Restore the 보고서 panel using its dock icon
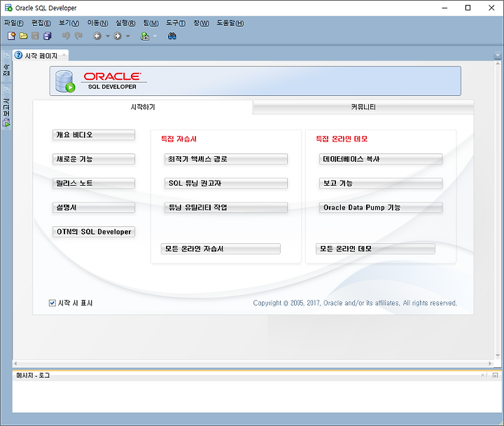 point(6,90)
